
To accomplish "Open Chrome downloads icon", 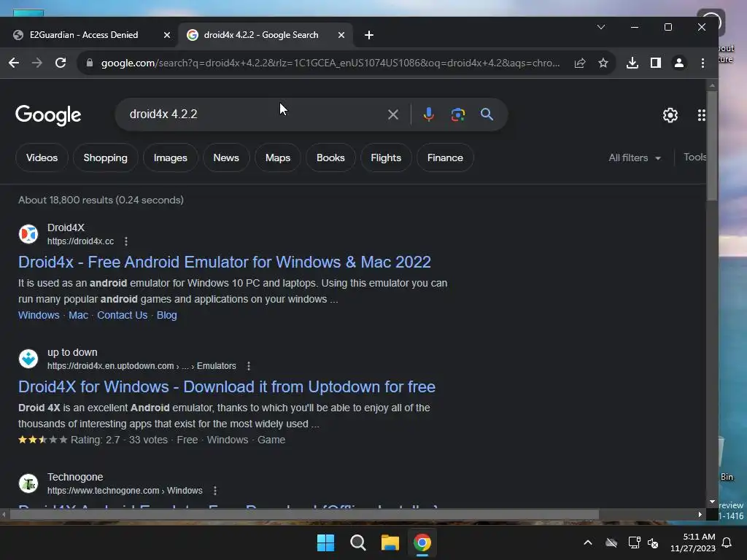I will point(632,63).
